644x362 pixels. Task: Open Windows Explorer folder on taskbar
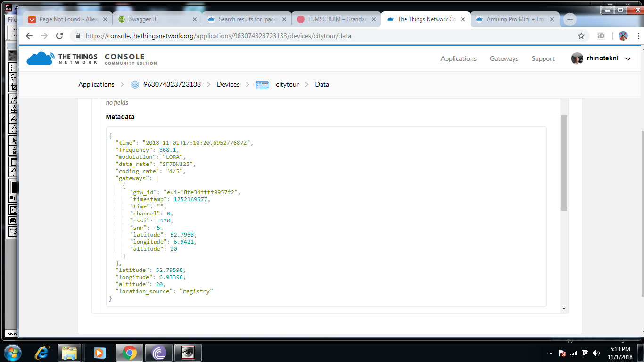[x=69, y=353]
